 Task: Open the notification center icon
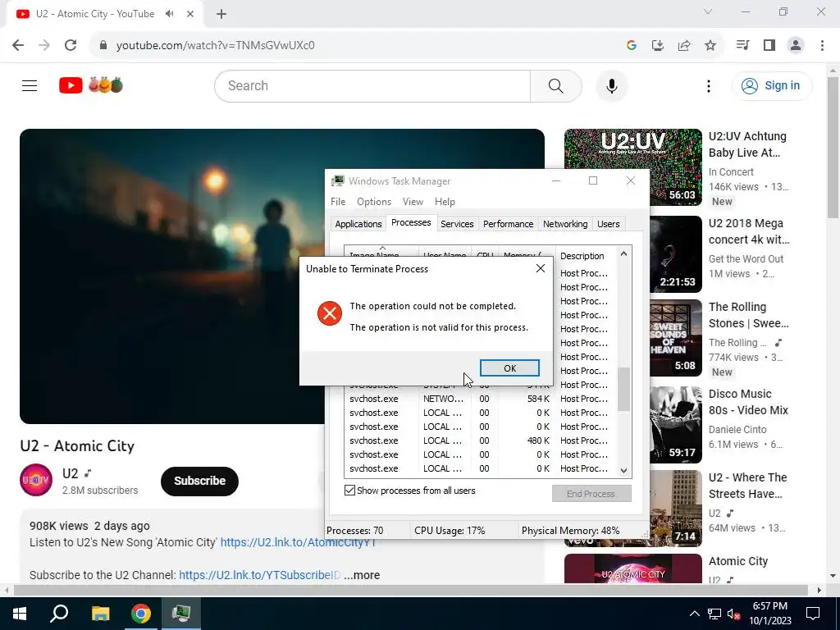click(813, 614)
